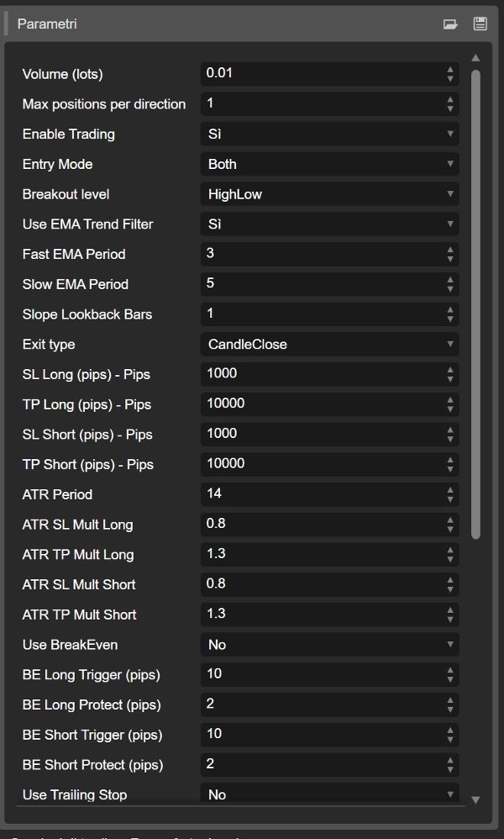Viewport: 504px width, 839px height.
Task: Click the ATR TP Mult Long value field
Action: (321, 554)
